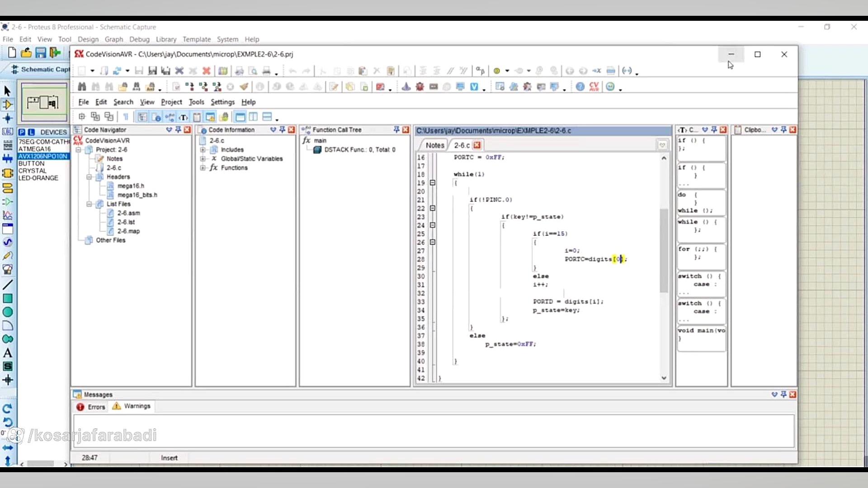This screenshot has height=488, width=868.
Task: Select the 2-6.asm file in List Files
Action: click(128, 213)
